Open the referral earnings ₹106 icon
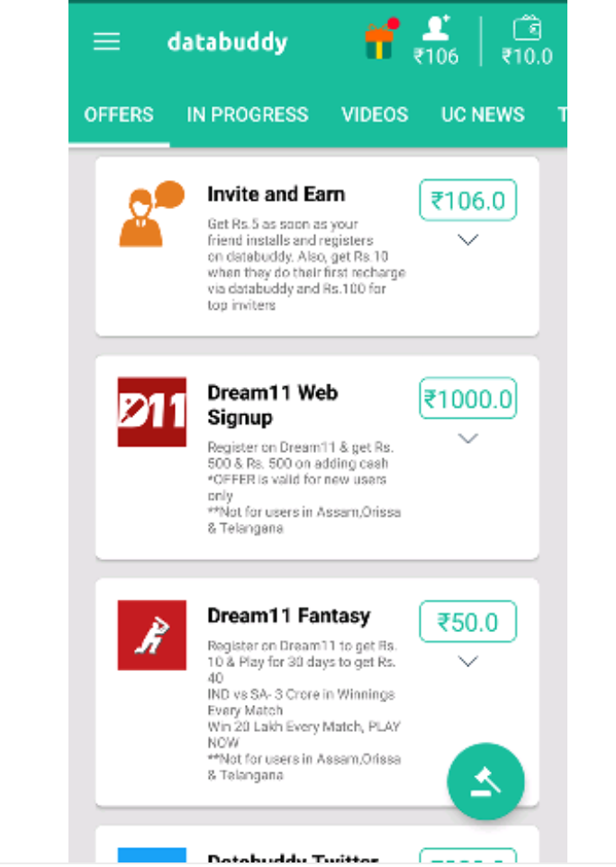This screenshot has height=867, width=616. 436,41
